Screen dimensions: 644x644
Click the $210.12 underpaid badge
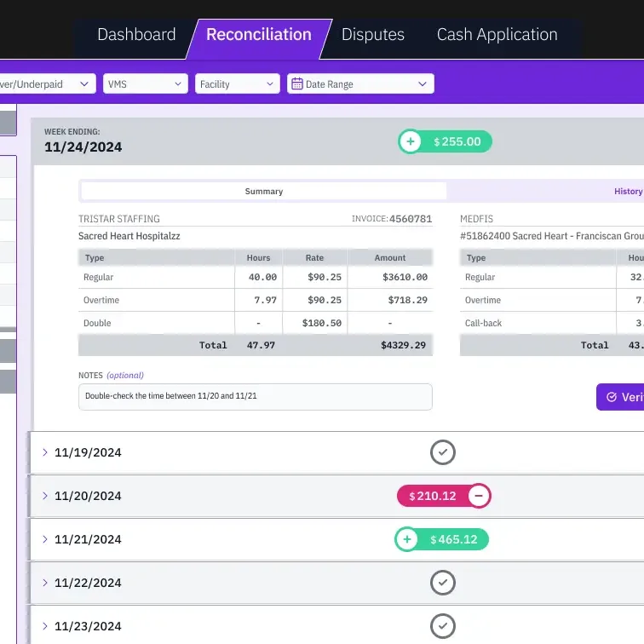point(444,496)
